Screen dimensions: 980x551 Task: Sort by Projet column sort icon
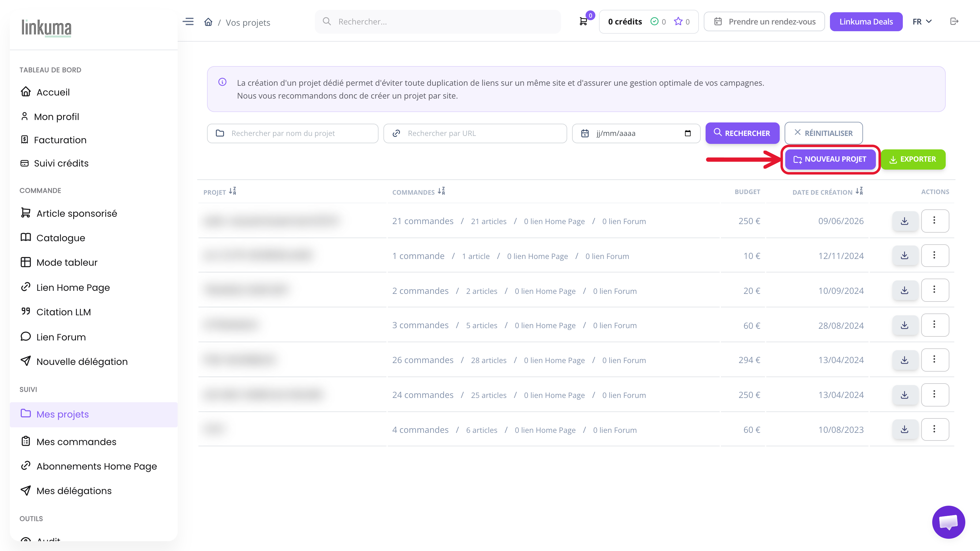pos(232,191)
